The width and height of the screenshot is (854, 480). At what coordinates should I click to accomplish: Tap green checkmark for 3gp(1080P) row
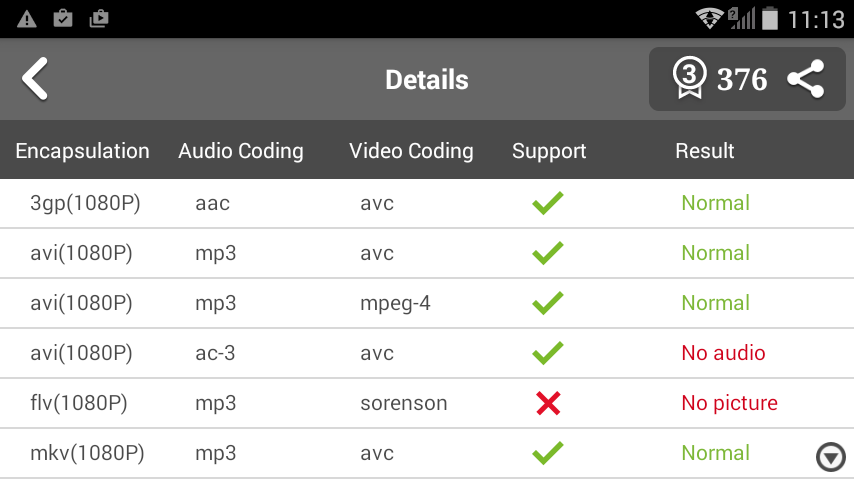[547, 203]
